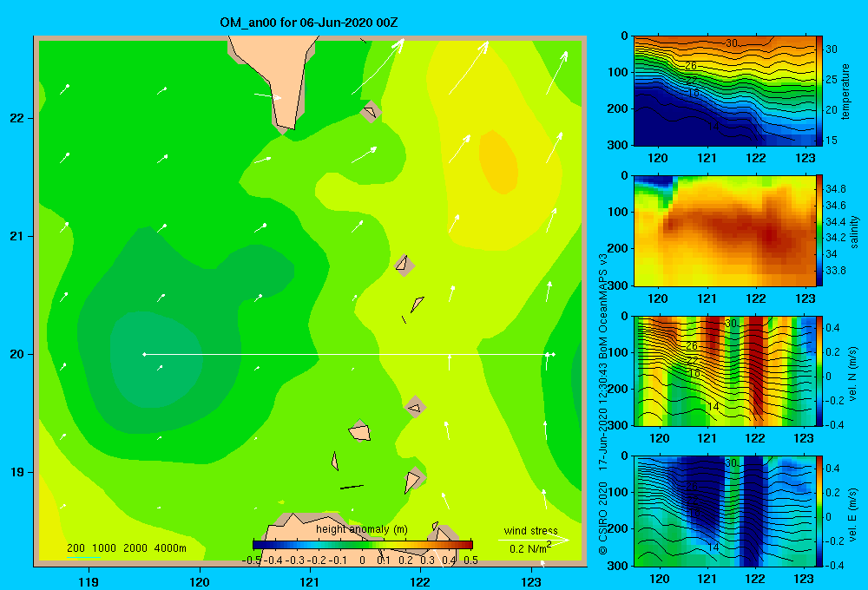This screenshot has width=868, height=590.
Task: Click the temperature color scale bar
Action: [x=819, y=91]
